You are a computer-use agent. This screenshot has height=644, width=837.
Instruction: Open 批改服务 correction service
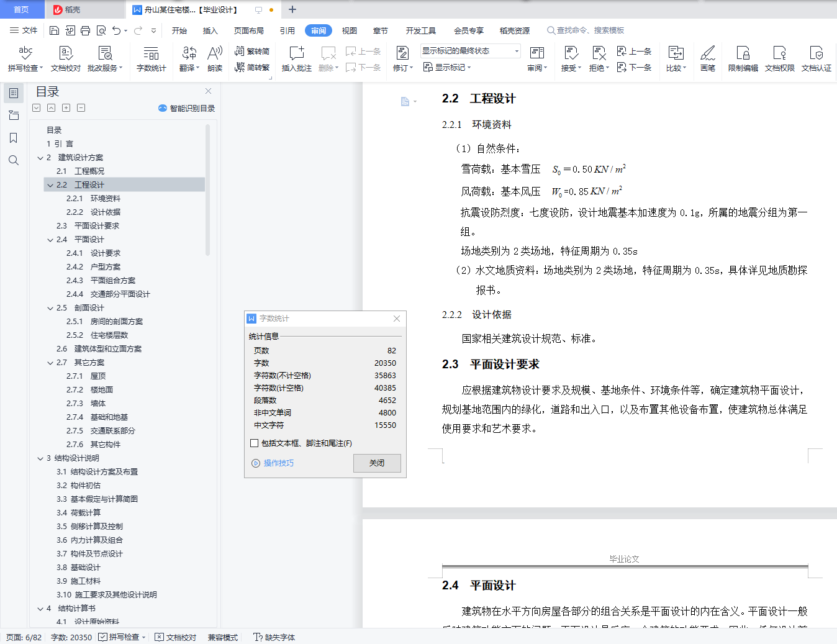click(x=105, y=59)
